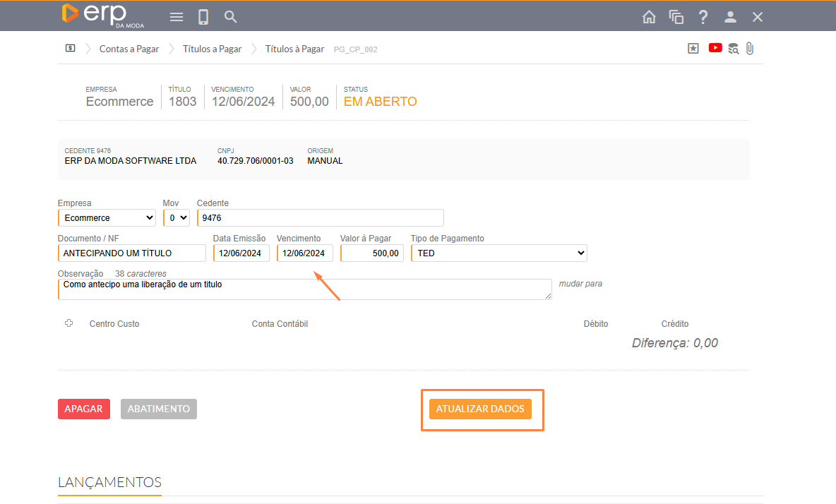Navigate to Contas a Pagar breadcrumb
This screenshot has height=504, width=836.
[x=129, y=49]
